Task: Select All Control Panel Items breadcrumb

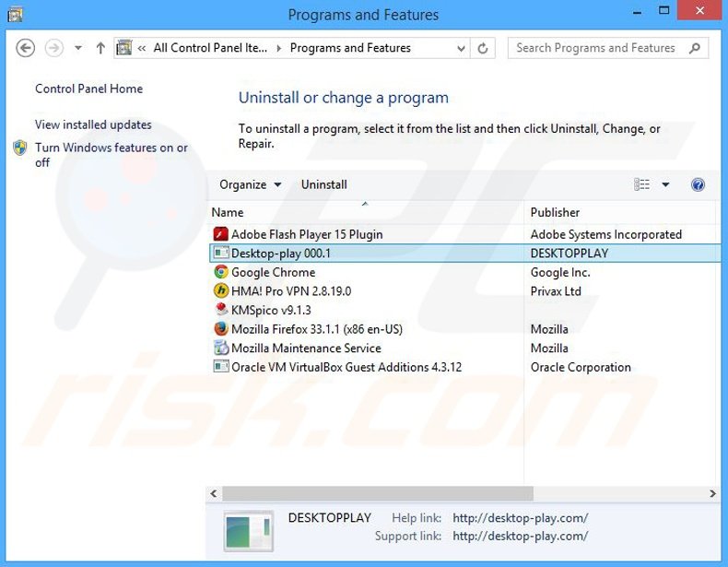Action: (210, 48)
